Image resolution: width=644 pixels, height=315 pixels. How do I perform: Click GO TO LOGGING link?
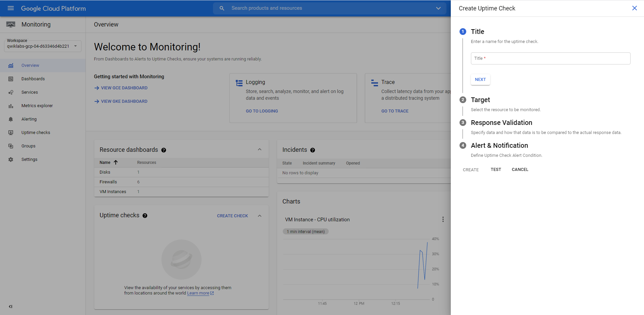coord(262,111)
